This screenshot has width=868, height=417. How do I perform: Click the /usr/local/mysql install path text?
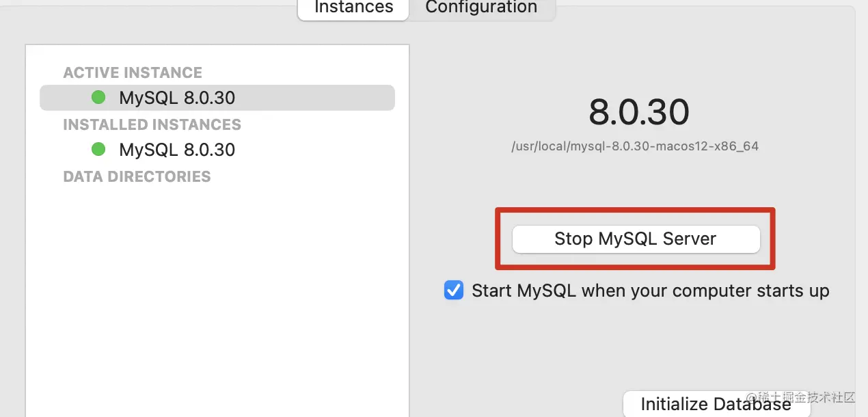pos(635,146)
